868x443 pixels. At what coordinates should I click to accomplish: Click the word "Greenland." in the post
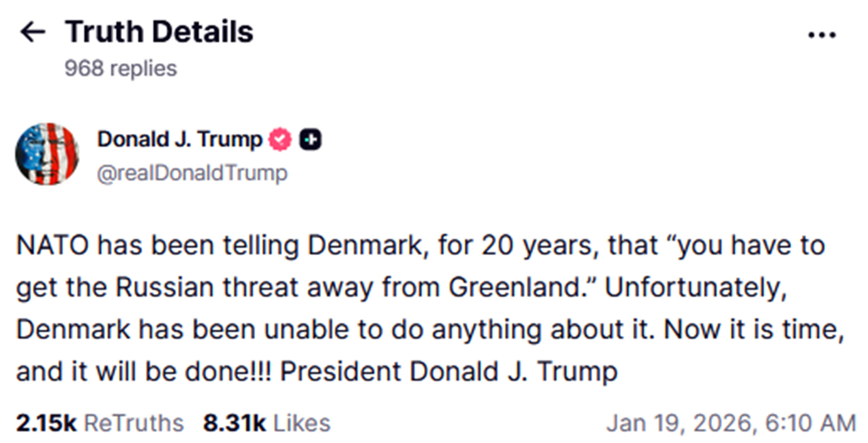pos(521,288)
